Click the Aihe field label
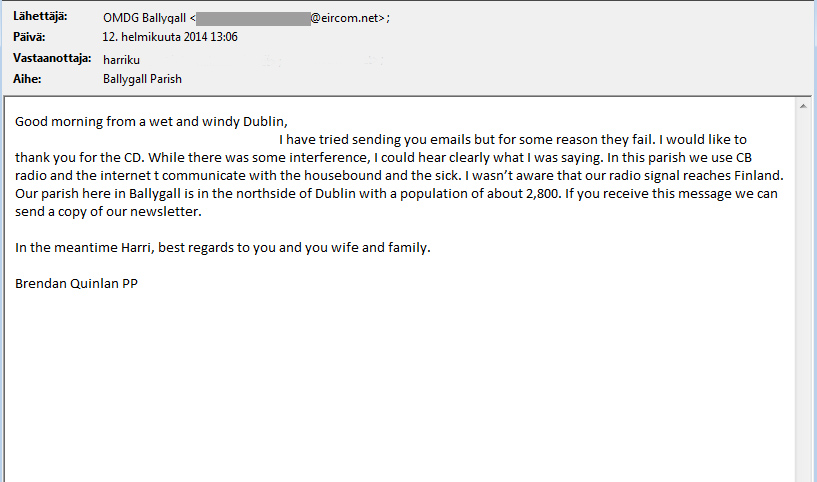Screen dimensions: 817x482 click(x=27, y=79)
